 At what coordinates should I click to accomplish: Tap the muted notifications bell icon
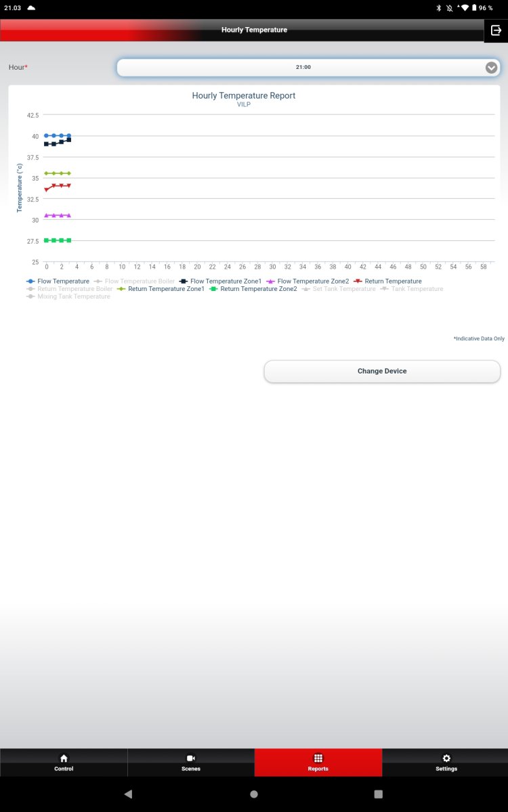click(x=449, y=8)
